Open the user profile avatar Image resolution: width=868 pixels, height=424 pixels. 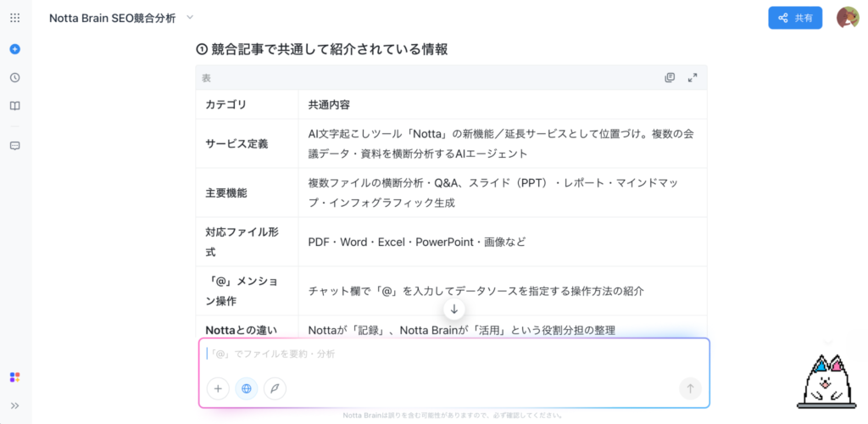(847, 18)
